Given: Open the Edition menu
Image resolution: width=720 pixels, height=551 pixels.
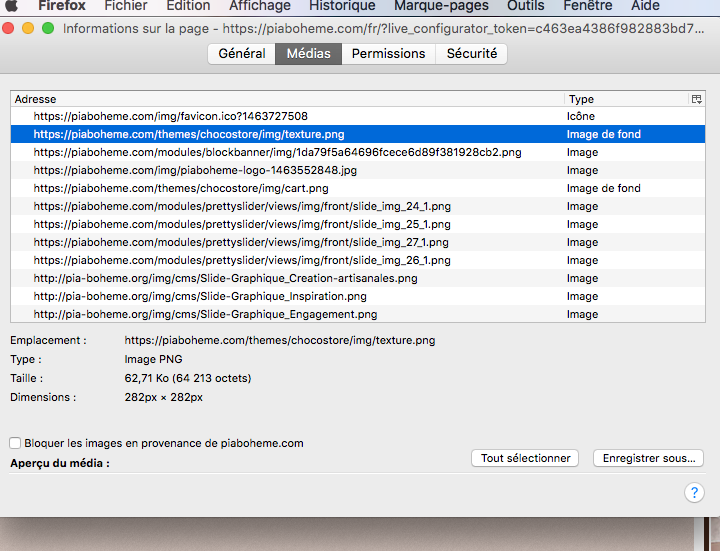Looking at the screenshot, I should pos(188,6).
